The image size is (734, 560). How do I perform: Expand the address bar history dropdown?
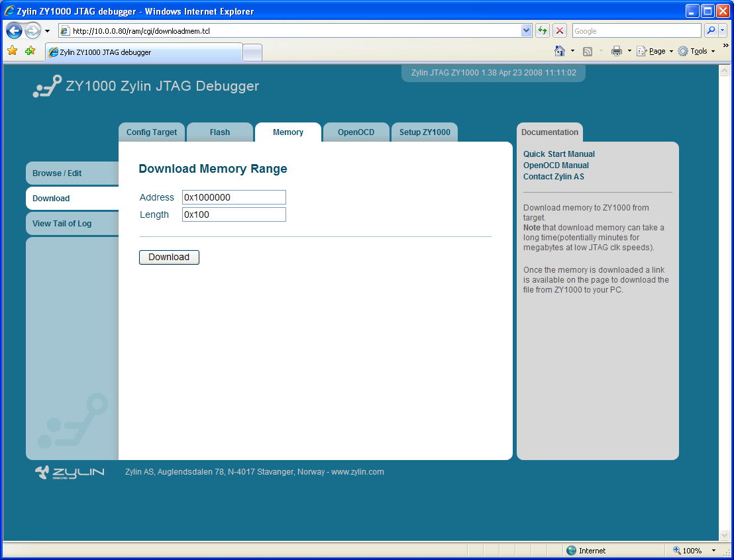(526, 31)
